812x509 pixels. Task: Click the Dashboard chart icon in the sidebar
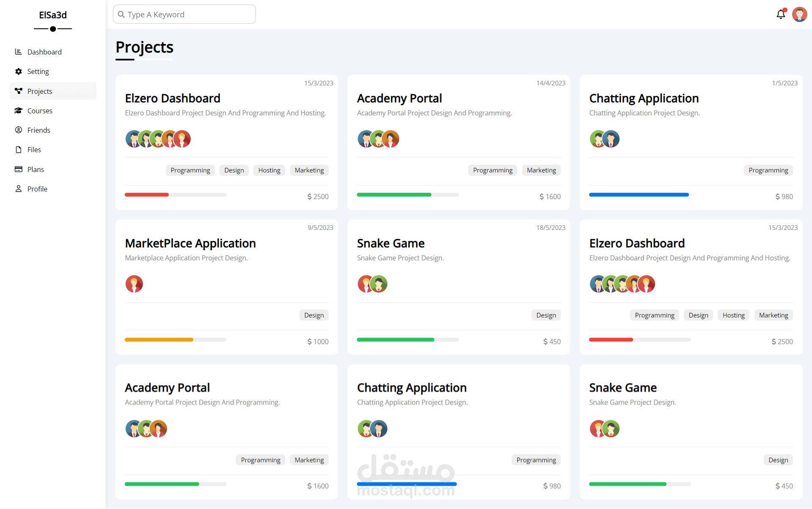pyautogui.click(x=18, y=52)
